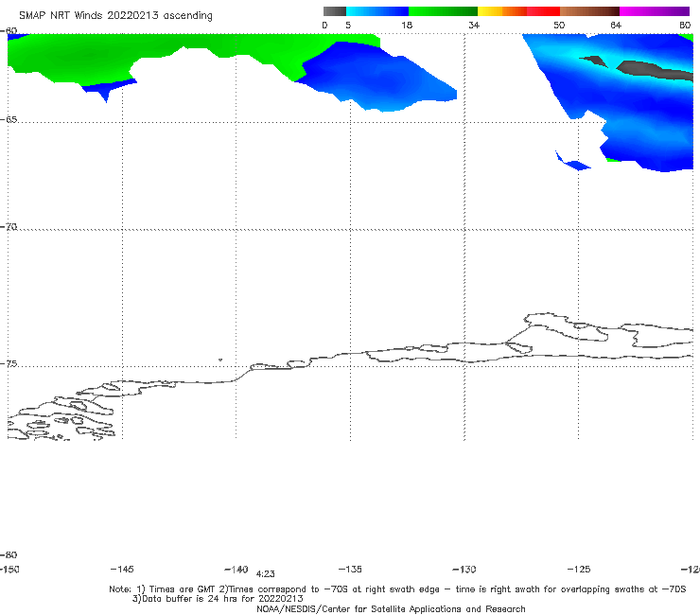Click the swath time label '4:23'
The image size is (700, 615).
click(266, 574)
